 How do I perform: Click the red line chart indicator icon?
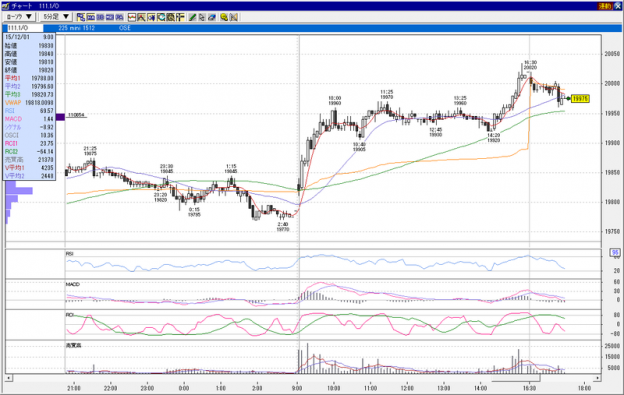(132, 17)
